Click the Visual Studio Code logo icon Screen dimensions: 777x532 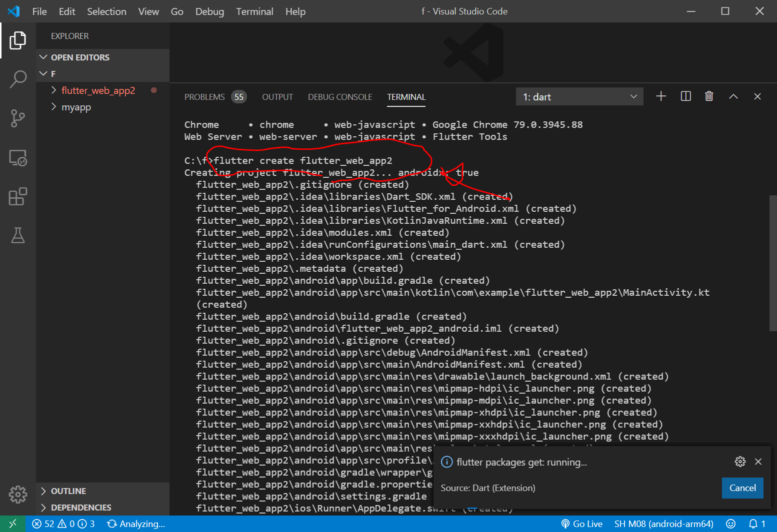[13, 11]
